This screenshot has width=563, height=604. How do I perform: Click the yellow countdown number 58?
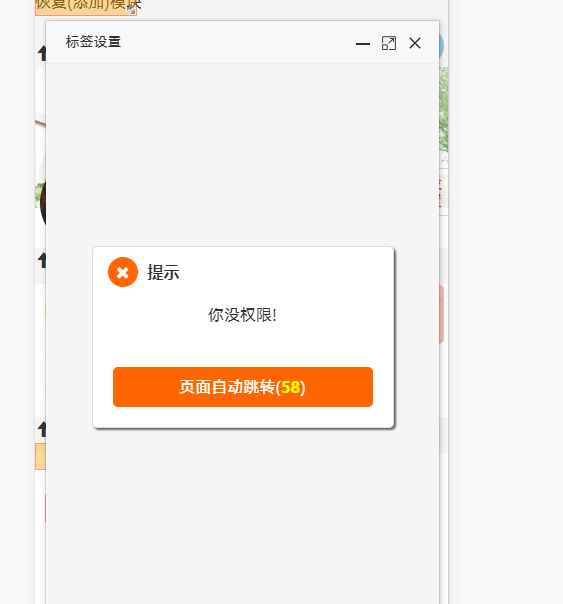point(290,387)
